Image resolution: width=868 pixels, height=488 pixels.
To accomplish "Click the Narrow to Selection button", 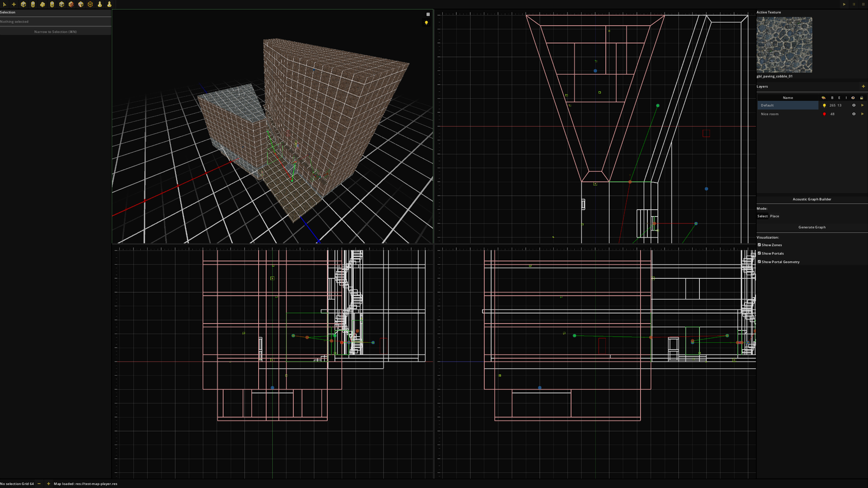I will pyautogui.click(x=55, y=32).
